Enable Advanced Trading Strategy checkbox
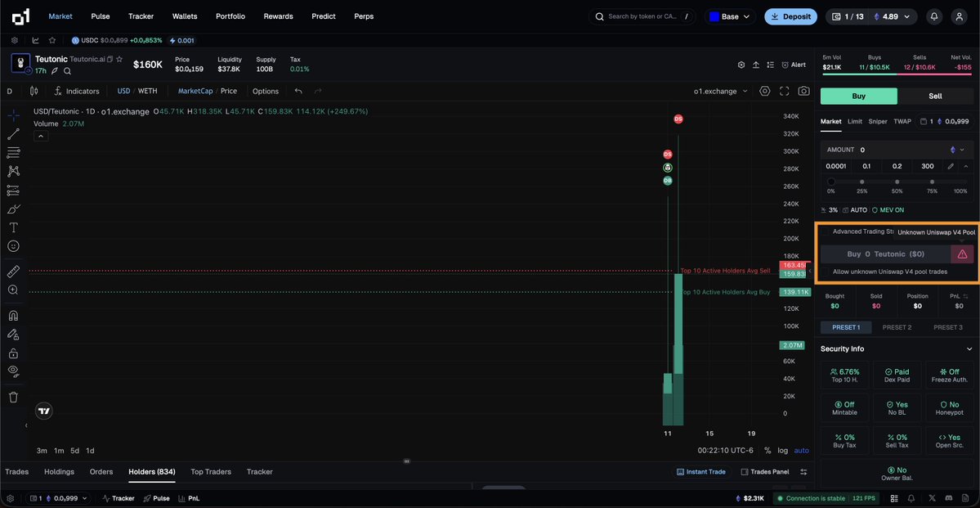The image size is (980, 508). (x=825, y=232)
